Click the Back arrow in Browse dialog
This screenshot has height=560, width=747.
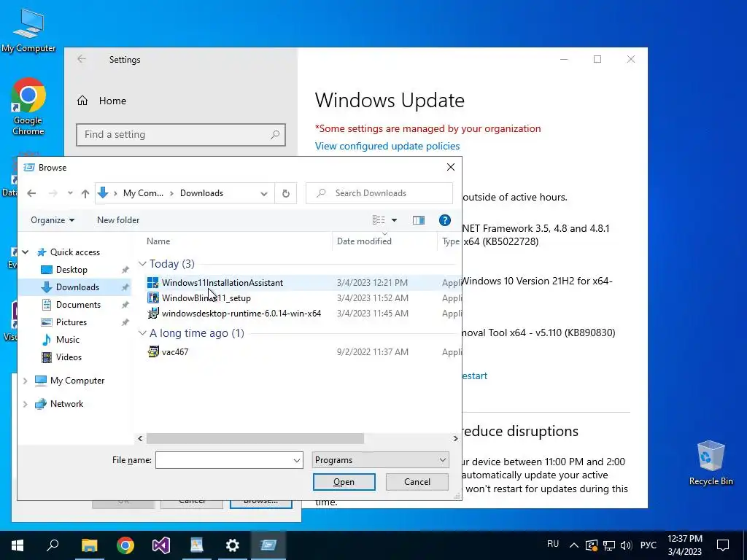(x=31, y=193)
